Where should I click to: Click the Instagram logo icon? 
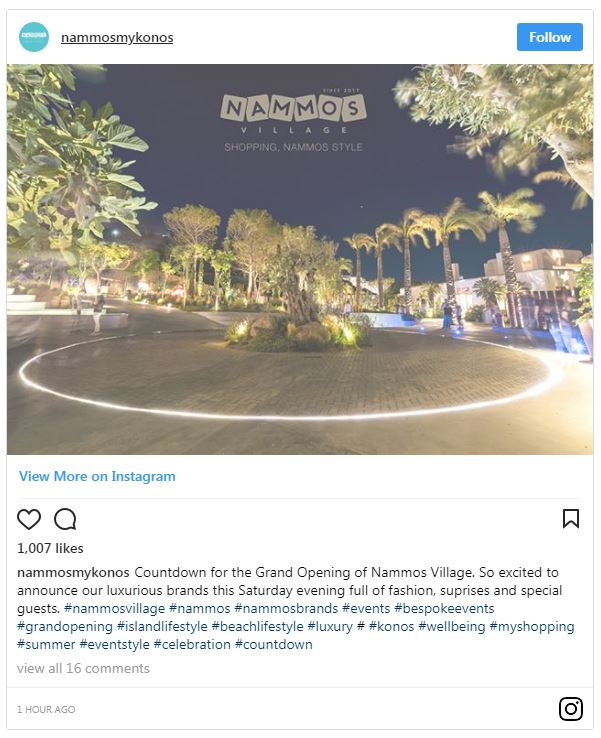point(571,708)
